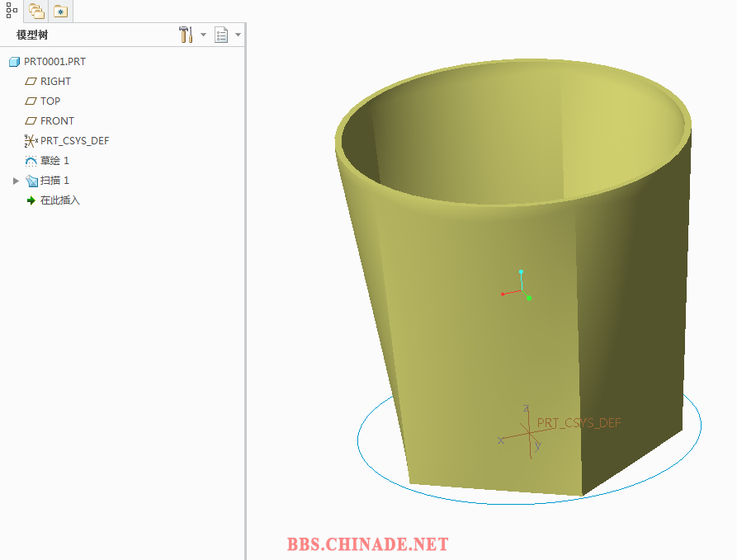Select the RIGHT datum plane
Viewport: 737px width, 560px height.
[x=55, y=82]
